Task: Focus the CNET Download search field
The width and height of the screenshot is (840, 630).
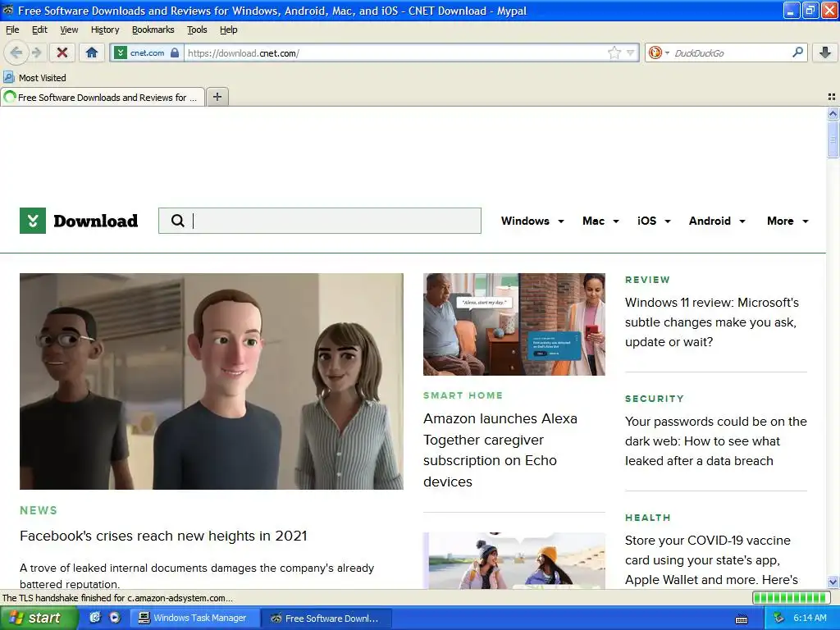Action: [x=320, y=221]
